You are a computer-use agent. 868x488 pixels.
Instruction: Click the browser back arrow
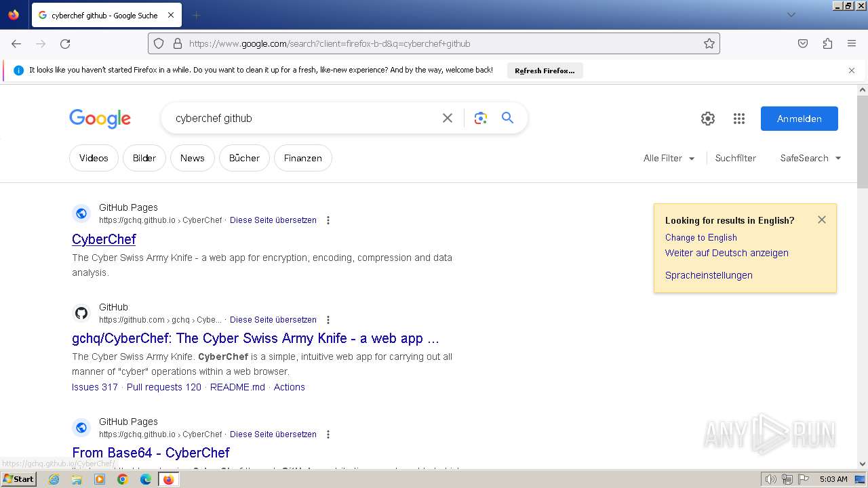coord(16,43)
